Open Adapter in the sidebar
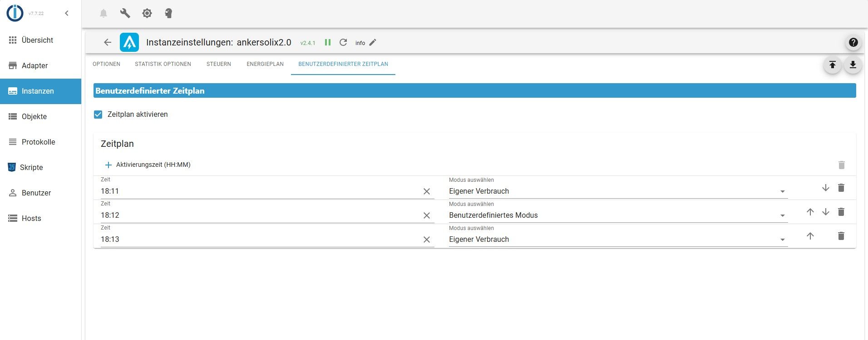 (x=41, y=65)
